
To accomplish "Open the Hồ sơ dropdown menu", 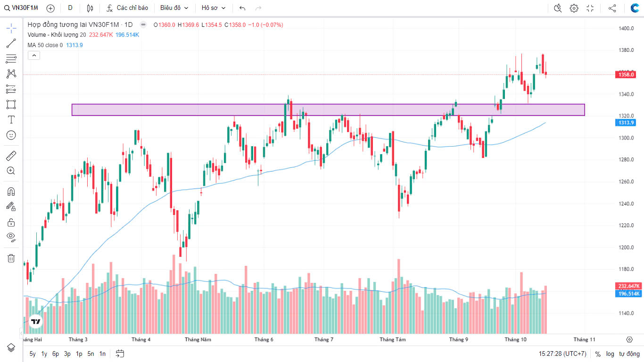I will [x=214, y=8].
